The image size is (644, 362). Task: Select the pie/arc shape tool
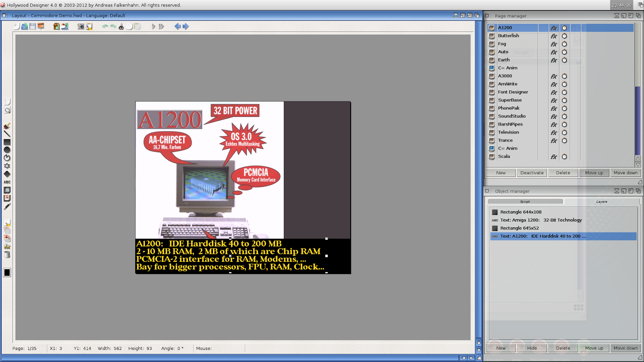(x=7, y=158)
